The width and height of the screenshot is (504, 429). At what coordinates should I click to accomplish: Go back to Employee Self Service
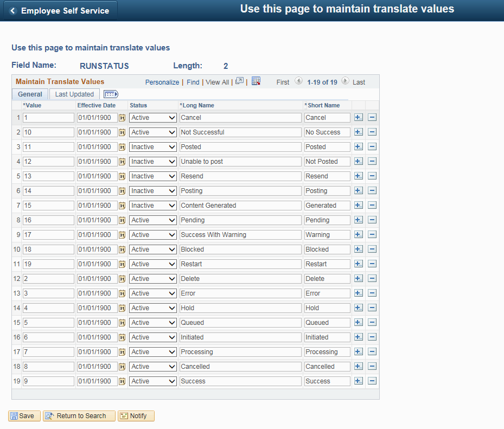point(60,11)
